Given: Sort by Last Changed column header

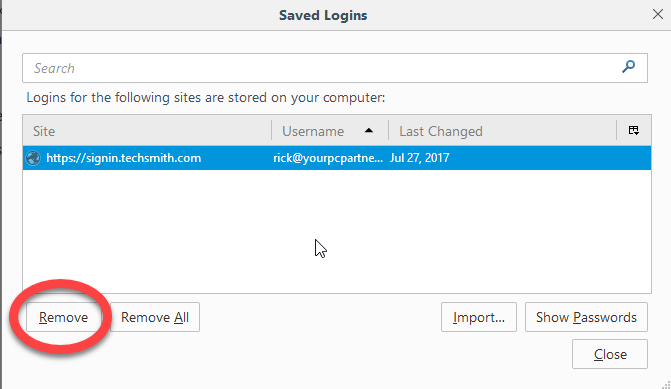Looking at the screenshot, I should click(502, 131).
